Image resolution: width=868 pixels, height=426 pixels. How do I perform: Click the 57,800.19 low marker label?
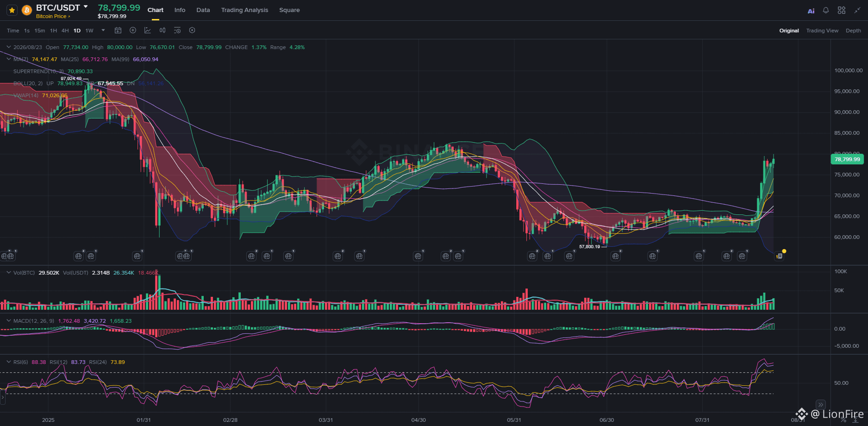click(x=589, y=247)
